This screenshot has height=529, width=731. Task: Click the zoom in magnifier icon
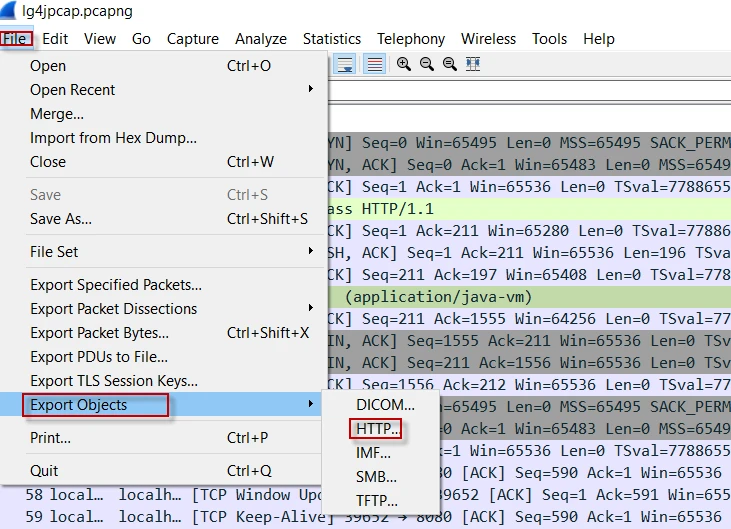point(404,64)
